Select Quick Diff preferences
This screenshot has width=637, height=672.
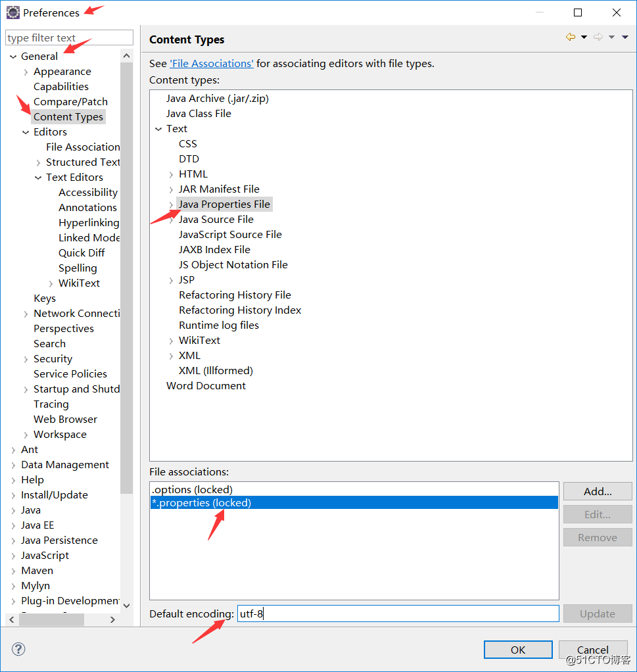82,253
